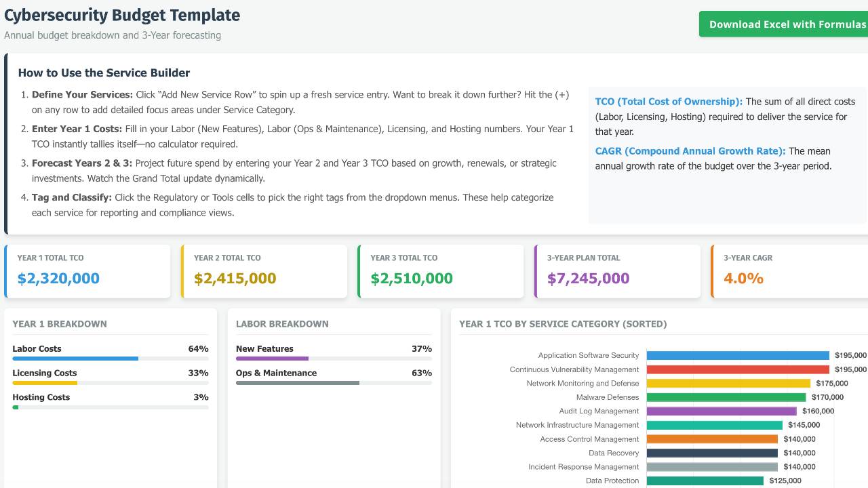Click the Malware Defenses green bar
The image size is (868, 488).
(x=726, y=397)
